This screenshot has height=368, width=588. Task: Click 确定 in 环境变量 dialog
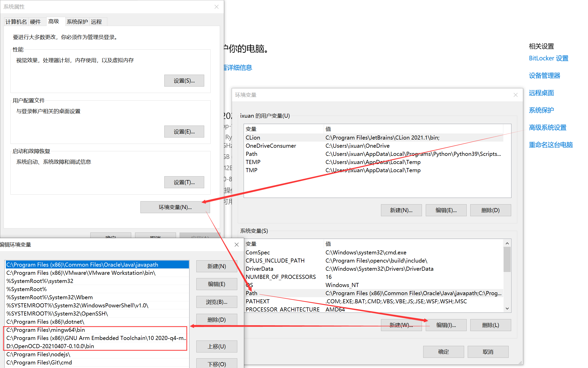[x=443, y=352]
